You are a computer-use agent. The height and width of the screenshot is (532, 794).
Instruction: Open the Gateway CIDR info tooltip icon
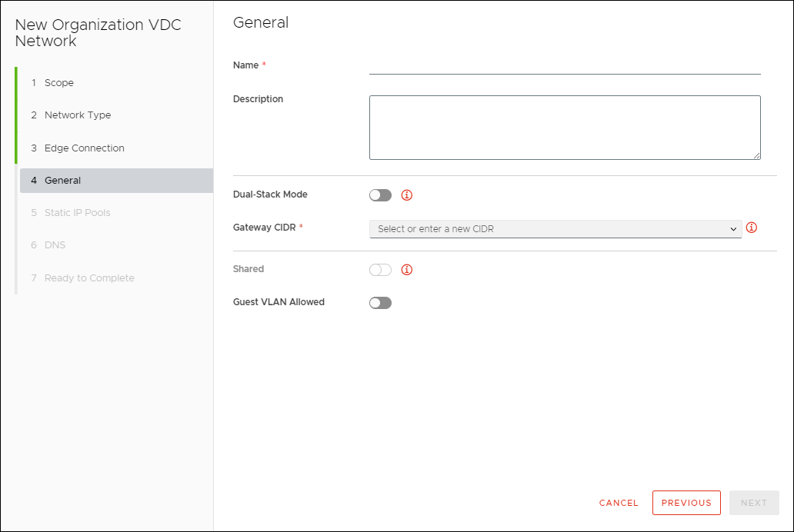coord(752,228)
